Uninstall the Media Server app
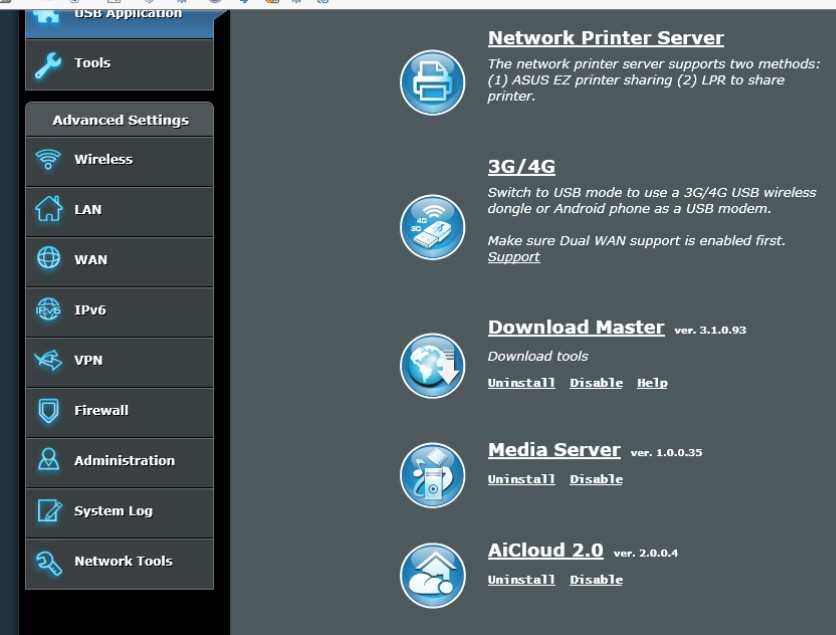The height and width of the screenshot is (635, 836). (x=521, y=479)
